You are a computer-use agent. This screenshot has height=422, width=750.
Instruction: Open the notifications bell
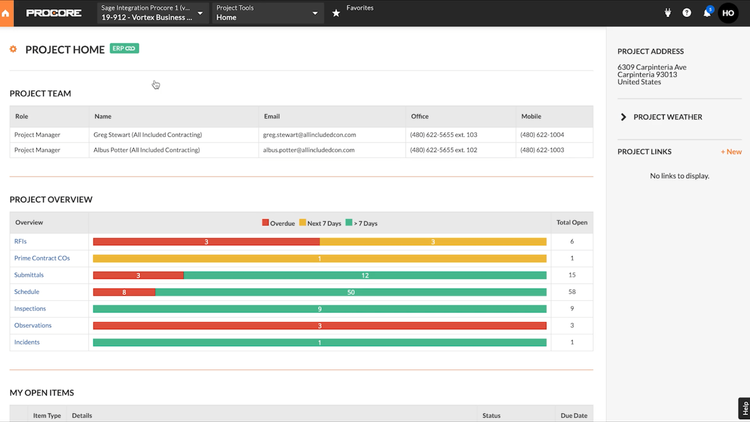click(x=707, y=13)
